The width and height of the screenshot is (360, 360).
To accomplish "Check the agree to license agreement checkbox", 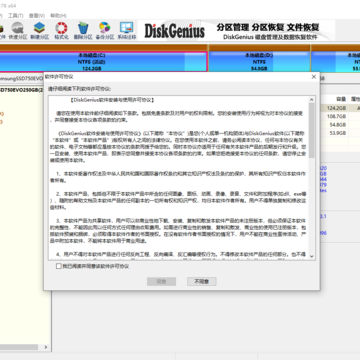I will [x=59, y=266].
